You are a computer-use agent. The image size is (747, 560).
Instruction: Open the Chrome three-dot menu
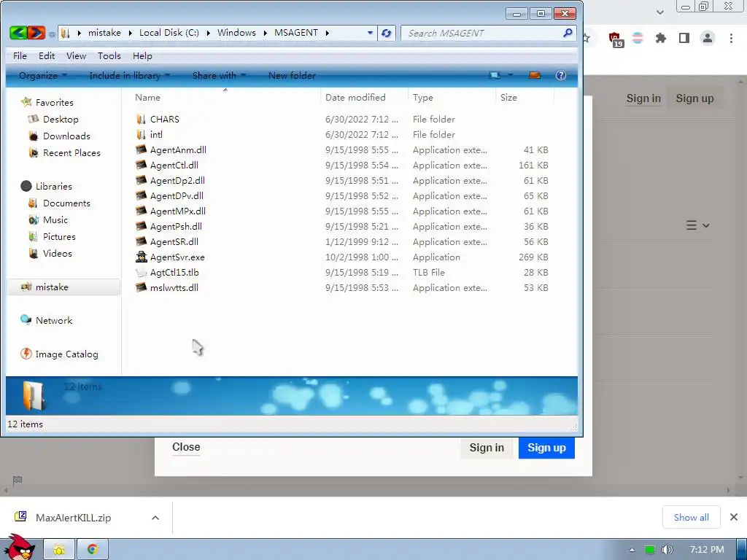(731, 38)
